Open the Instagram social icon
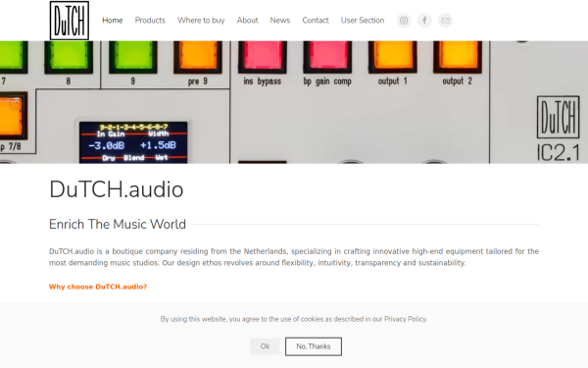This screenshot has width=588, height=368. [x=404, y=21]
